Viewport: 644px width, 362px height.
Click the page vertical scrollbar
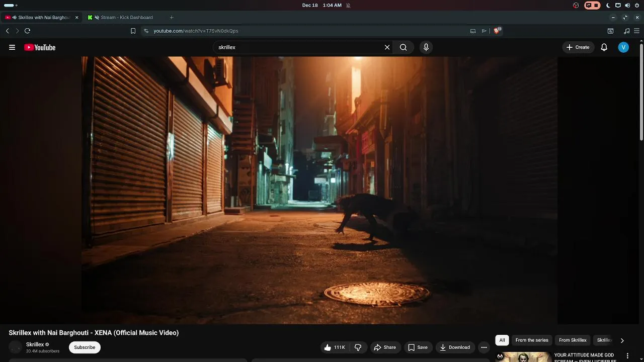click(641, 93)
